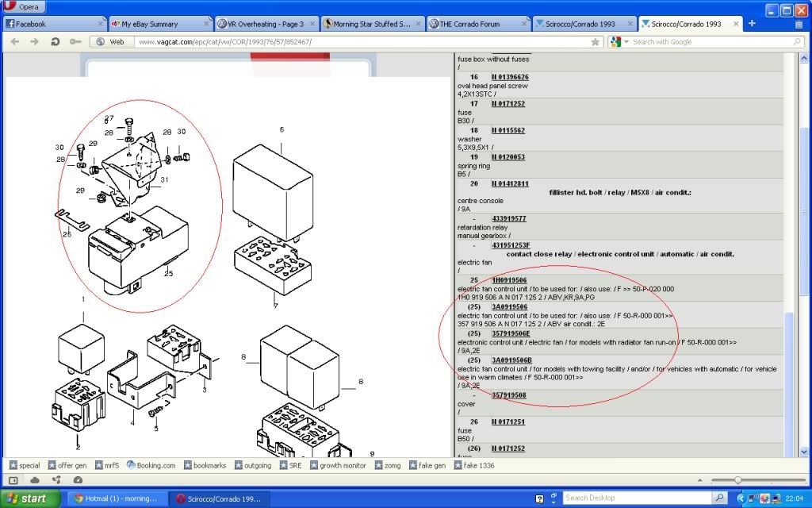812x508 pixels.
Task: Click the share icon in status bar
Action: (x=56, y=480)
